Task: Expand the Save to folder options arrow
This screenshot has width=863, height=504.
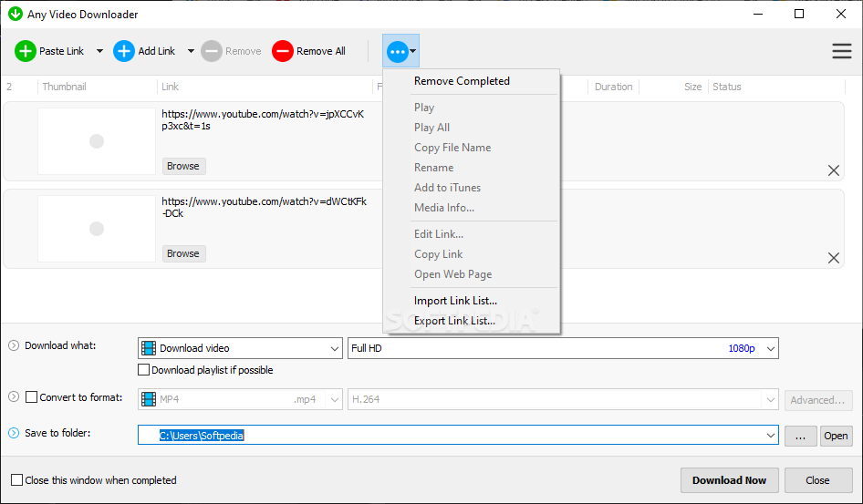Action: point(14,433)
